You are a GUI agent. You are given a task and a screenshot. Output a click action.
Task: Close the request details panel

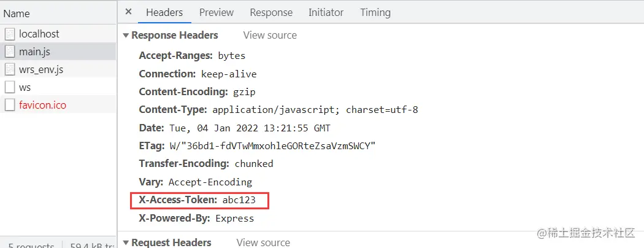click(x=128, y=12)
